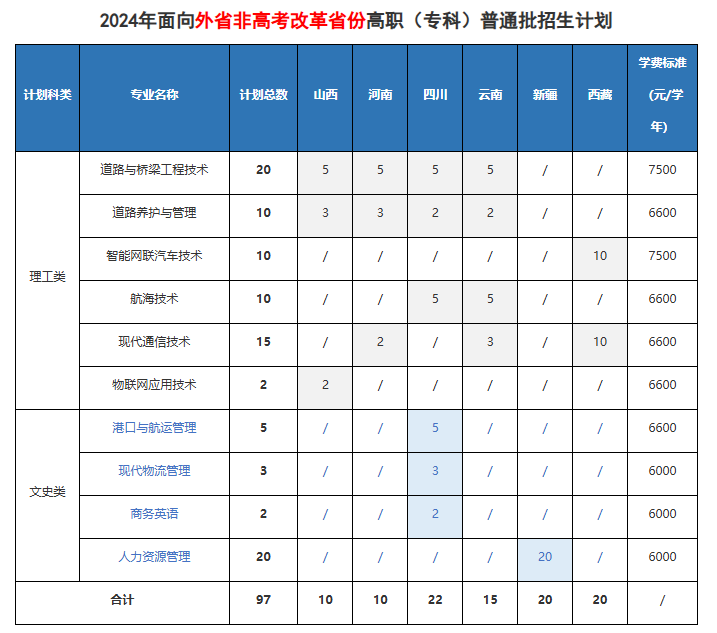717x633 pixels.
Task: Click the 计划总数 column header
Action: click(x=263, y=96)
